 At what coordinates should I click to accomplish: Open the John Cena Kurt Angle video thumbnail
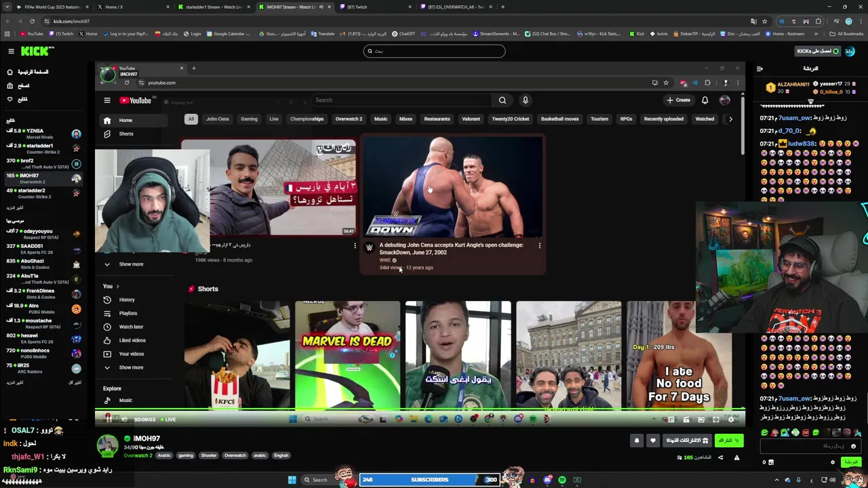point(453,187)
